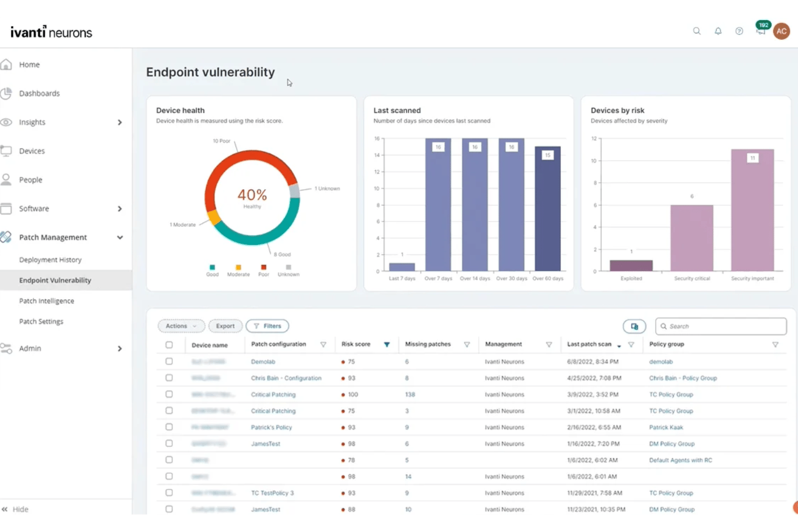
Task: Click the Export button
Action: click(x=225, y=326)
